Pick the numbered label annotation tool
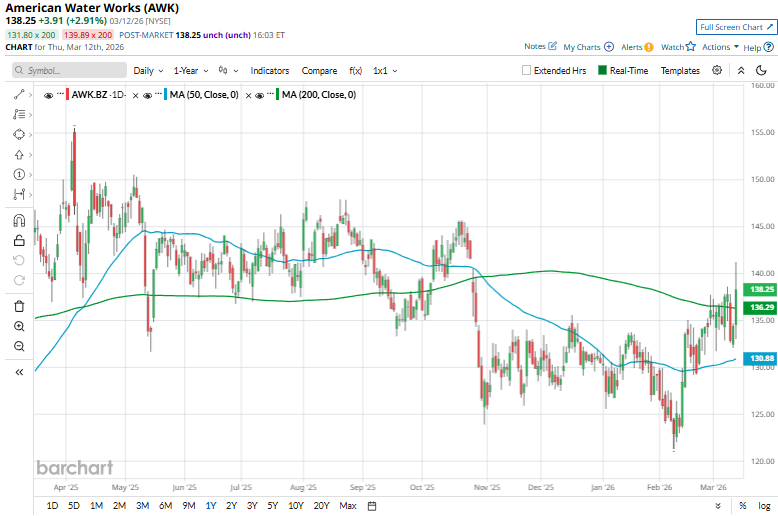 pyautogui.click(x=19, y=175)
